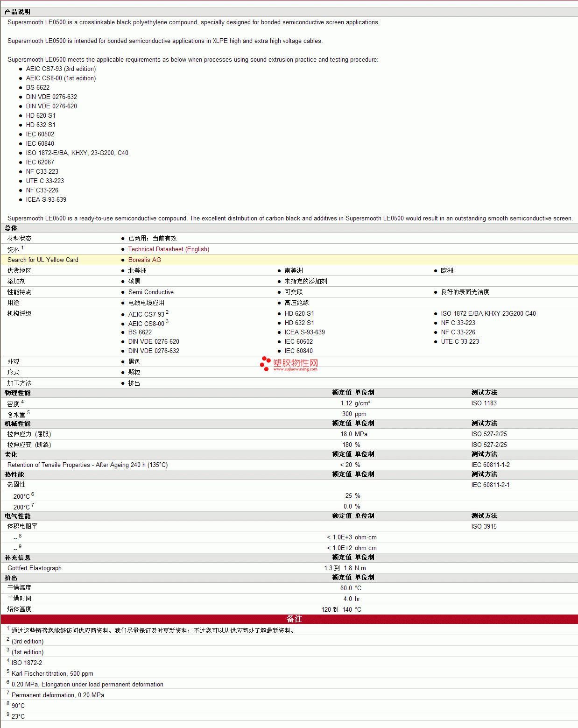Select the AEIC CS7-93 (3rd edition) bullet

pyautogui.click(x=61, y=69)
